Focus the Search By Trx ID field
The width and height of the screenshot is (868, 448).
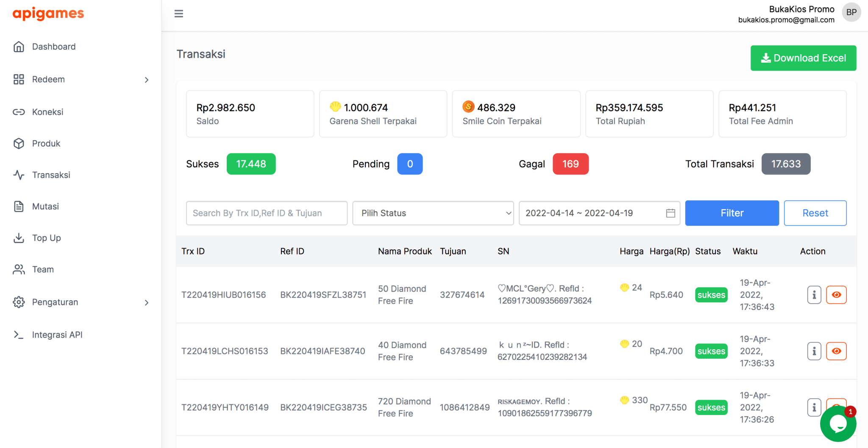click(267, 213)
